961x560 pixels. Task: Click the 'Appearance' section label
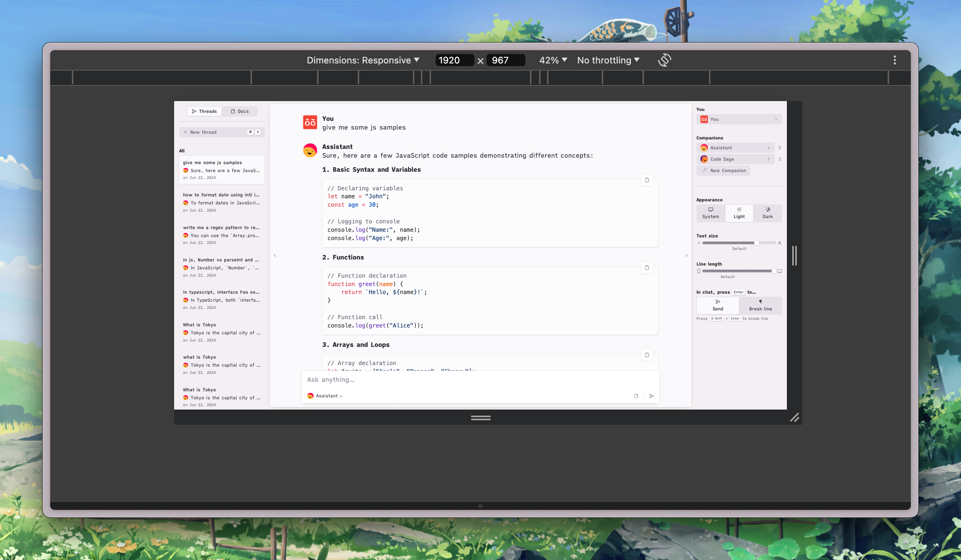coord(709,200)
